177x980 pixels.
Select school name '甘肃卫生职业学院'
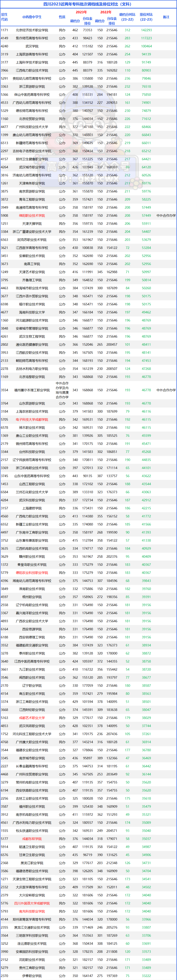[x=32, y=855]
